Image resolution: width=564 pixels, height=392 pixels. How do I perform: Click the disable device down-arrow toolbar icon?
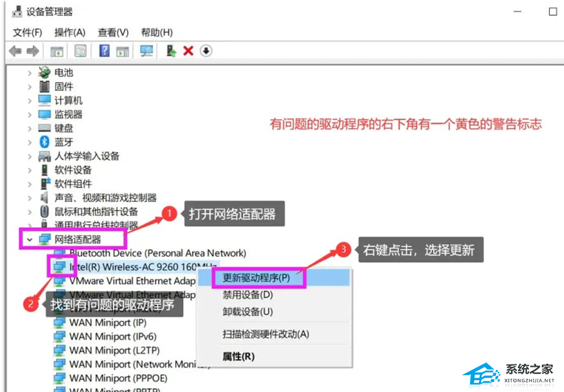(x=206, y=51)
